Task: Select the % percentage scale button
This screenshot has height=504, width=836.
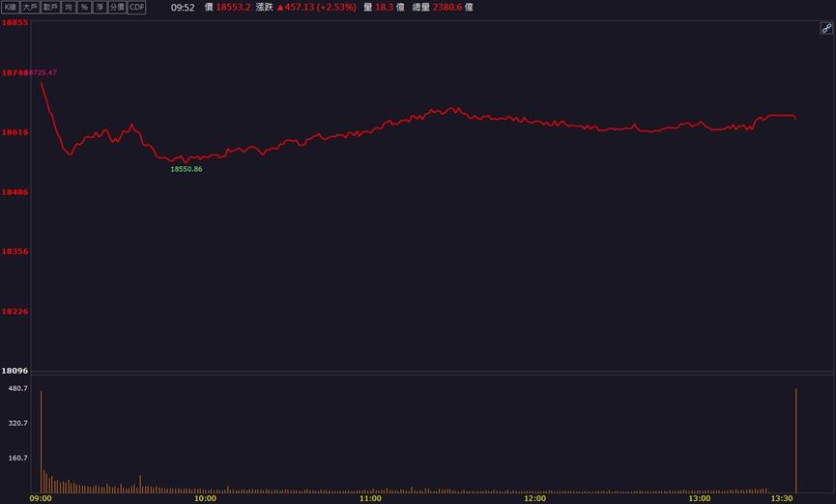Action: (84, 7)
